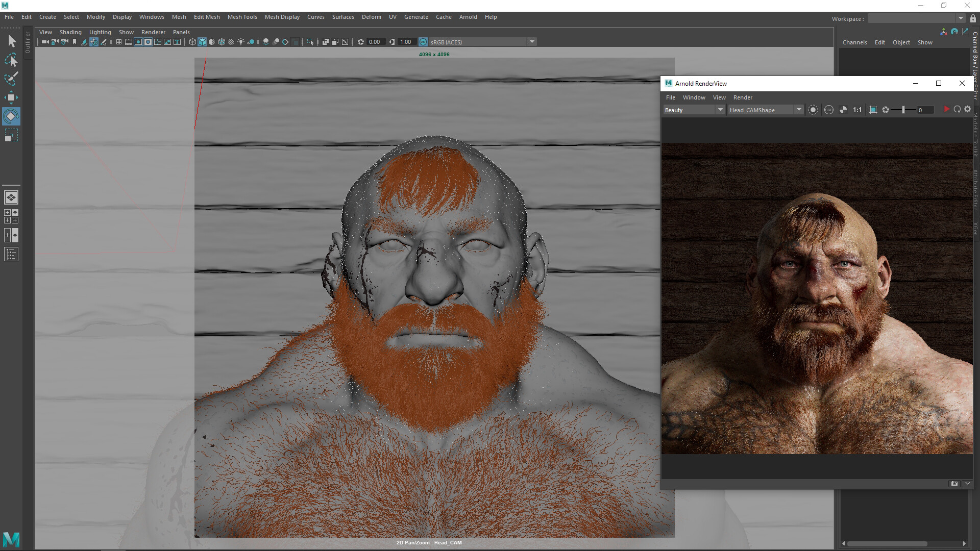Toggle the viewport grid display
The height and width of the screenshot is (551, 980).
click(118, 42)
